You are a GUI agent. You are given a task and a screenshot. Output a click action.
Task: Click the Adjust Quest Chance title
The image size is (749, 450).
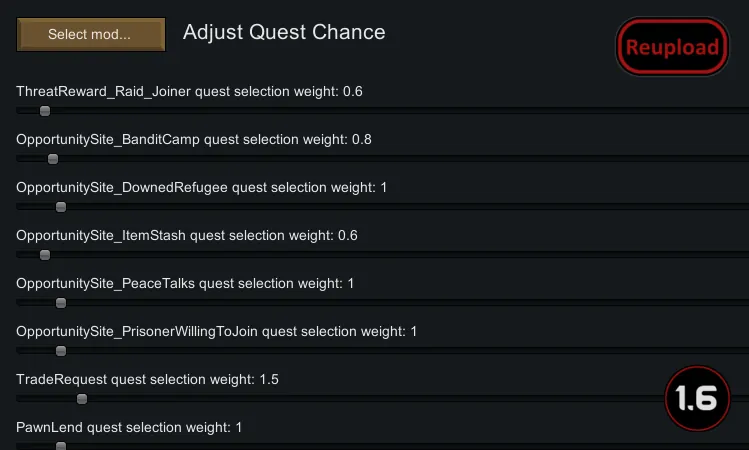click(284, 32)
